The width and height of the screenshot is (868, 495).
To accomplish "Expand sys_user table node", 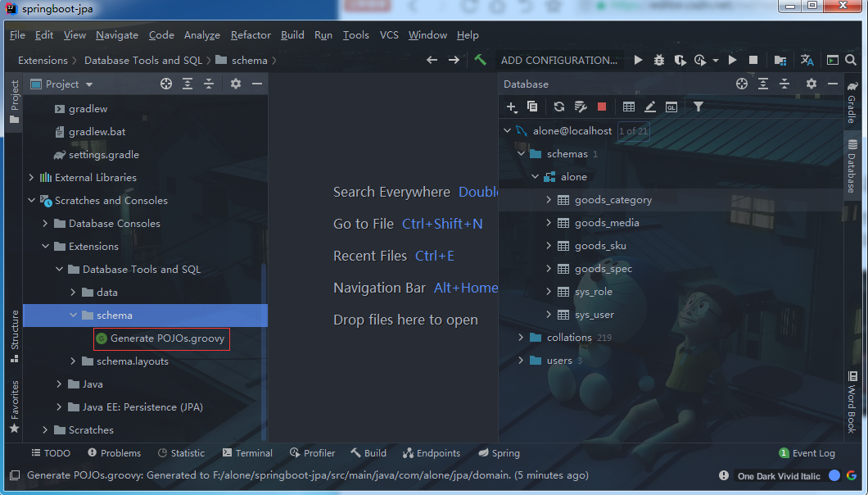I will tap(549, 315).
